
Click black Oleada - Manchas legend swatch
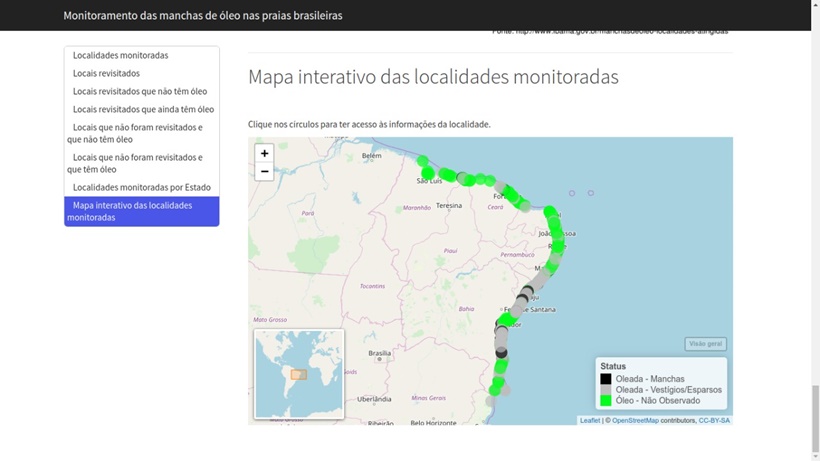[606, 379]
